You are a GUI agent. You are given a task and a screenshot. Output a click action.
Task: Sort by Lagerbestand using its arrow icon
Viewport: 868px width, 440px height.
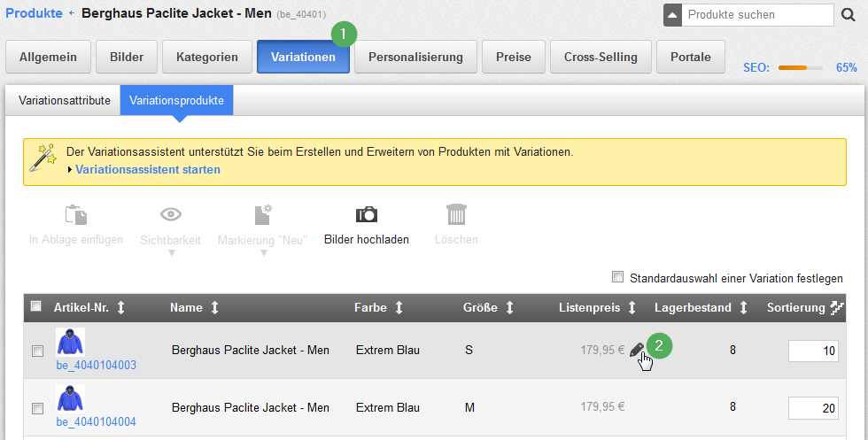[x=743, y=308]
